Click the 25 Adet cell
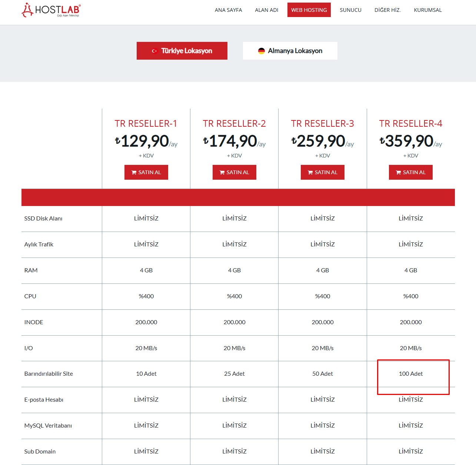The width and height of the screenshot is (476, 465). click(x=234, y=374)
